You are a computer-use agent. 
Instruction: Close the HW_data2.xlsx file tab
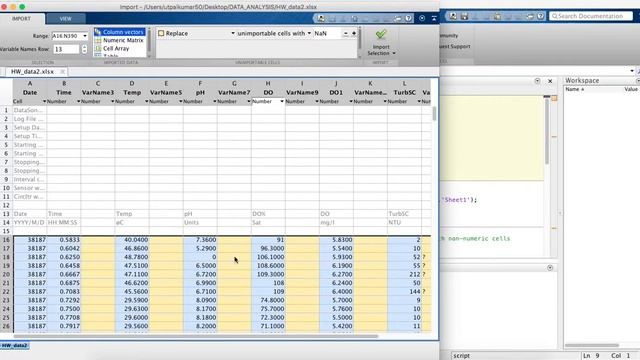pyautogui.click(x=62, y=71)
